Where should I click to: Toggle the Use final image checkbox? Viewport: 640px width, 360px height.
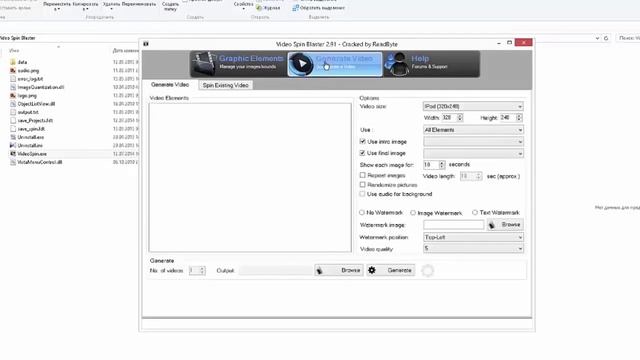tap(362, 153)
